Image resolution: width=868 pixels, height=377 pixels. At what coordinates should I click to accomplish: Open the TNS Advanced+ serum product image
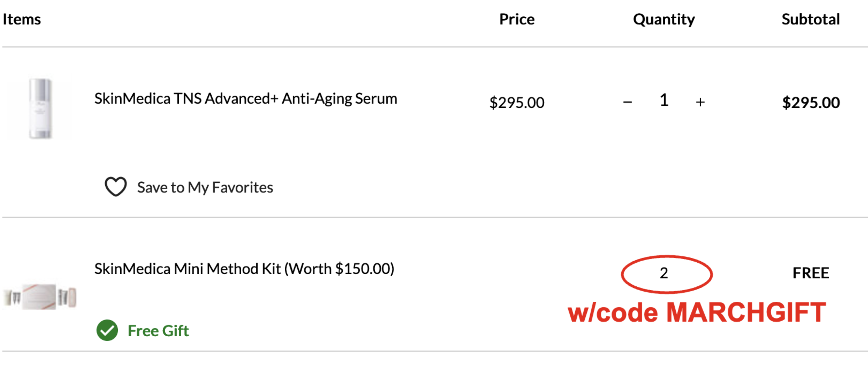pyautogui.click(x=40, y=108)
